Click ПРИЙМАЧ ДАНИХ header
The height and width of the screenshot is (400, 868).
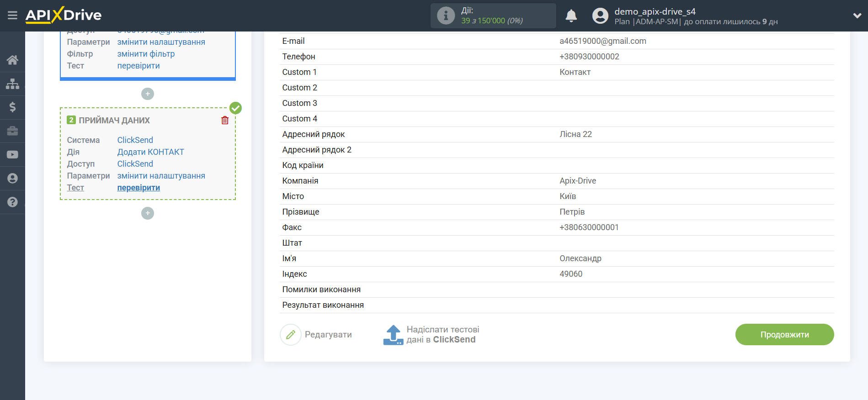[114, 121]
